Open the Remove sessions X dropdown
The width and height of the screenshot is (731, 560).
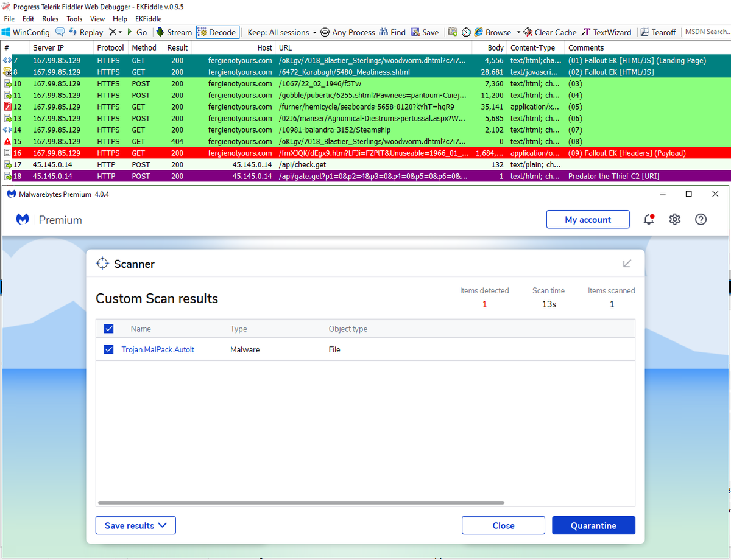point(115,32)
